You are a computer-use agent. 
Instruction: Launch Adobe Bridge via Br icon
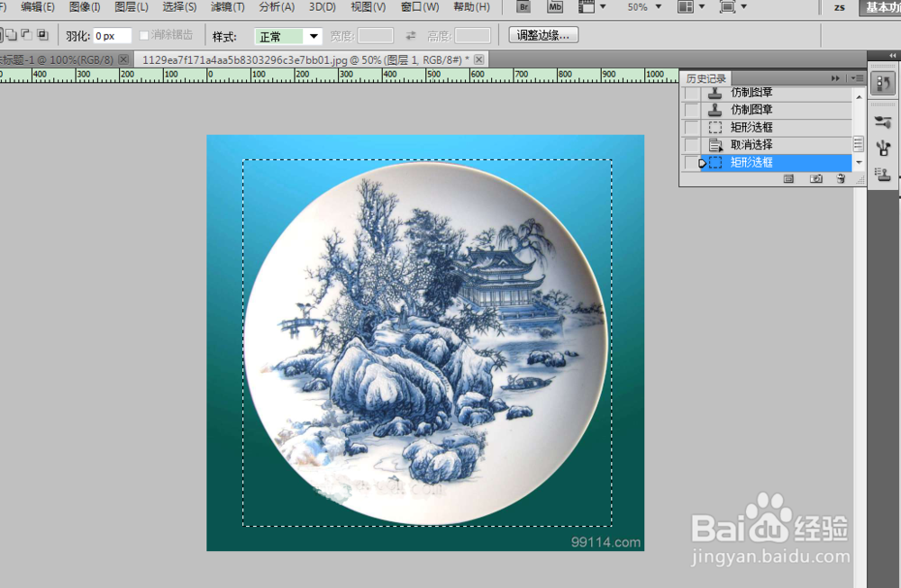coord(523,7)
